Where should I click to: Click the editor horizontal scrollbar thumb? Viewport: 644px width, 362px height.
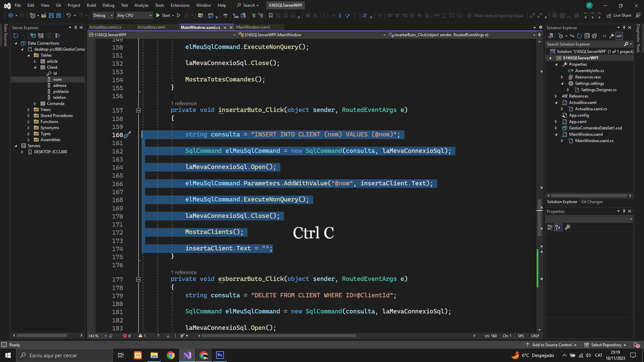278,336
